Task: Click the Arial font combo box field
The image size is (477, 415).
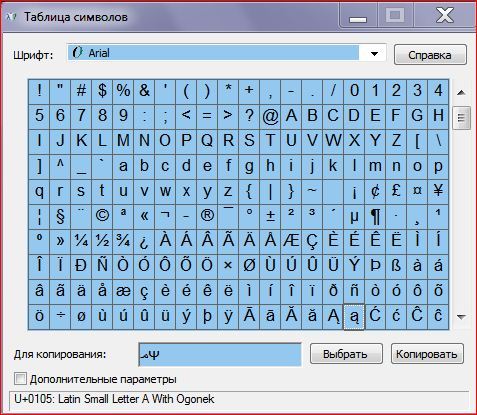Action: (226, 53)
